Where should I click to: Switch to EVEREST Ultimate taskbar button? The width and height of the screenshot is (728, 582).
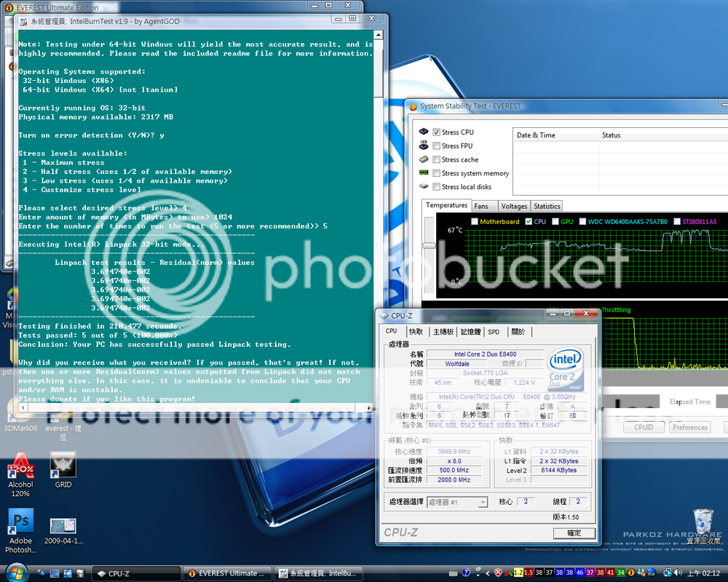pos(227,574)
